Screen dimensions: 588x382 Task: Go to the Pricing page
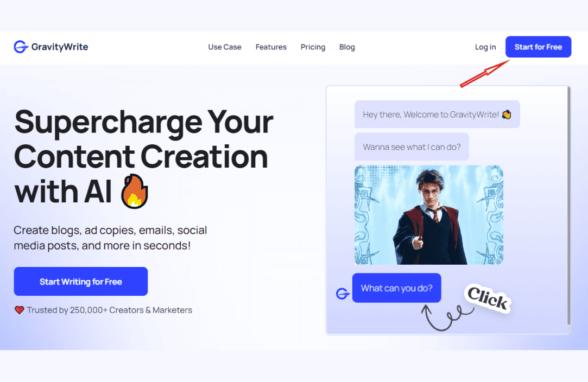click(x=313, y=47)
